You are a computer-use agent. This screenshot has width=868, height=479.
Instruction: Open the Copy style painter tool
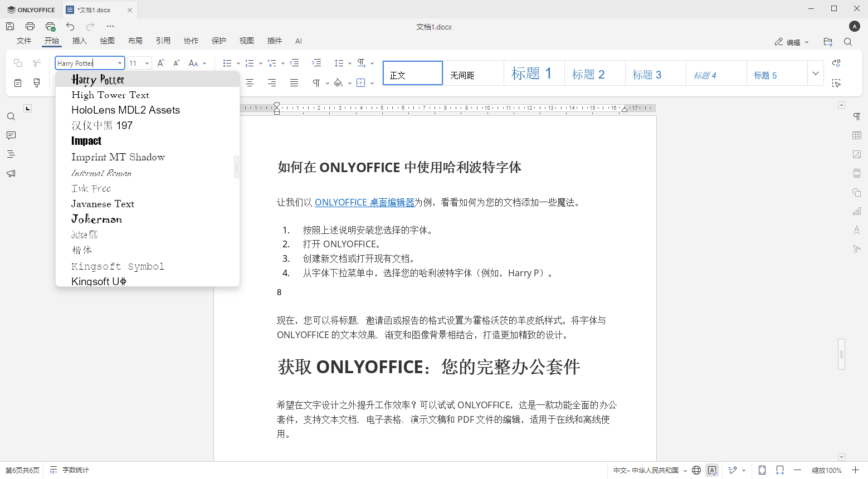[36, 82]
